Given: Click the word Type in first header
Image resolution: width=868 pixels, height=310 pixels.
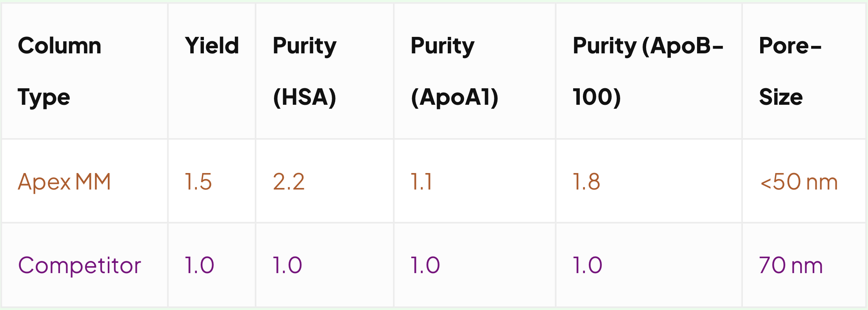Looking at the screenshot, I should tap(44, 98).
